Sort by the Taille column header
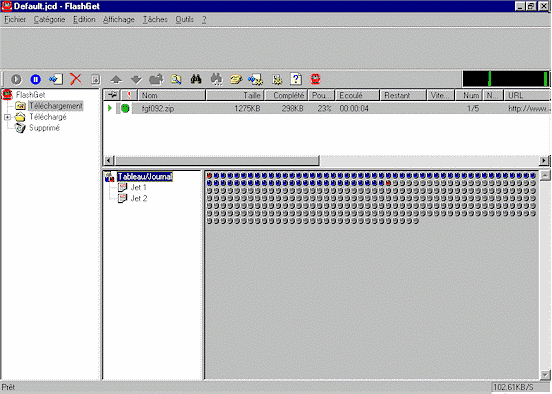Image resolution: width=552 pixels, height=394 pixels. click(x=235, y=95)
